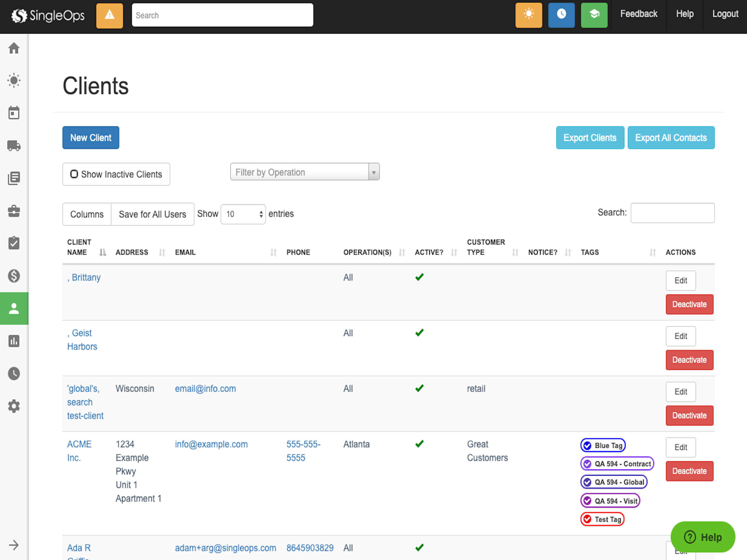
Task: Click the QA 594 - Visit tag
Action: coord(610,501)
